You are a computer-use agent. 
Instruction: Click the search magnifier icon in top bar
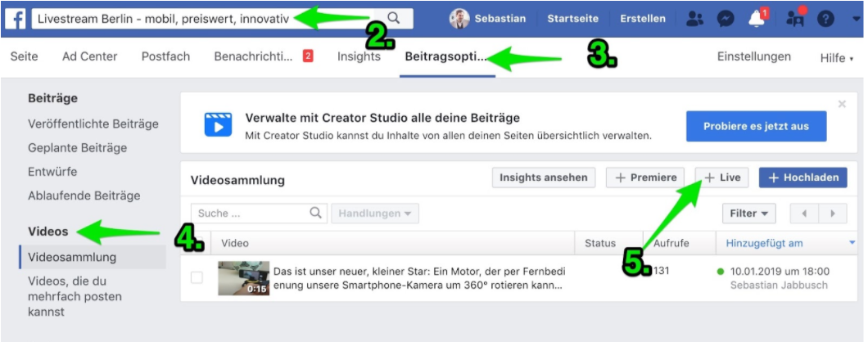(x=394, y=18)
